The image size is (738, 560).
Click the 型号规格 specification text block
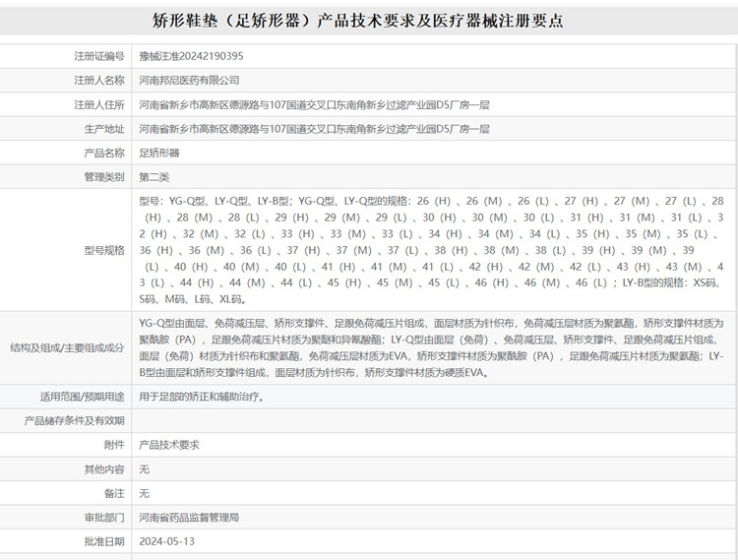click(431, 250)
